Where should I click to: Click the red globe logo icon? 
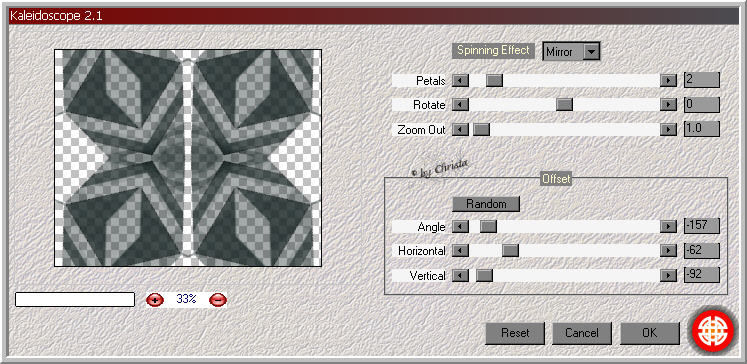[x=713, y=332]
